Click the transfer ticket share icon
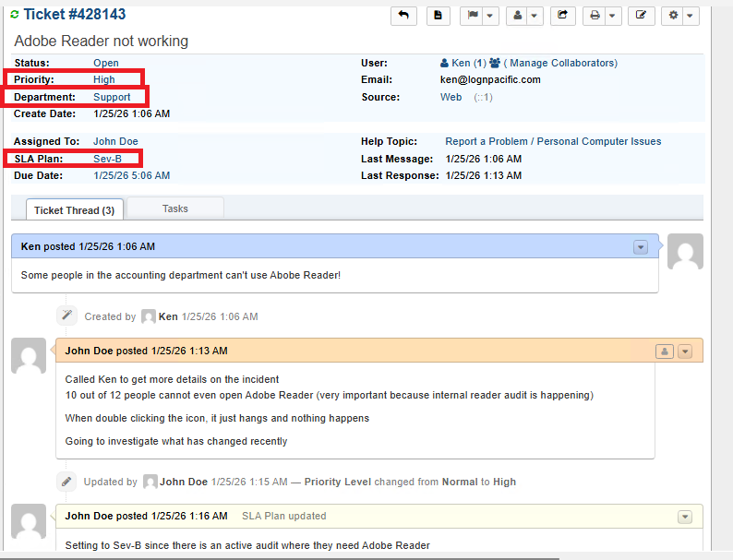This screenshot has width=733, height=560. pyautogui.click(x=563, y=16)
